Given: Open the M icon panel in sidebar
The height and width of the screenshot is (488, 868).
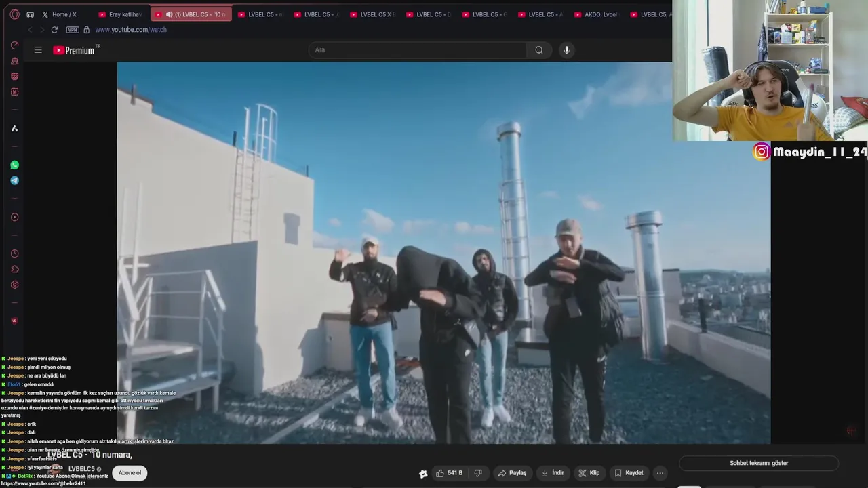Looking at the screenshot, I should click(14, 92).
